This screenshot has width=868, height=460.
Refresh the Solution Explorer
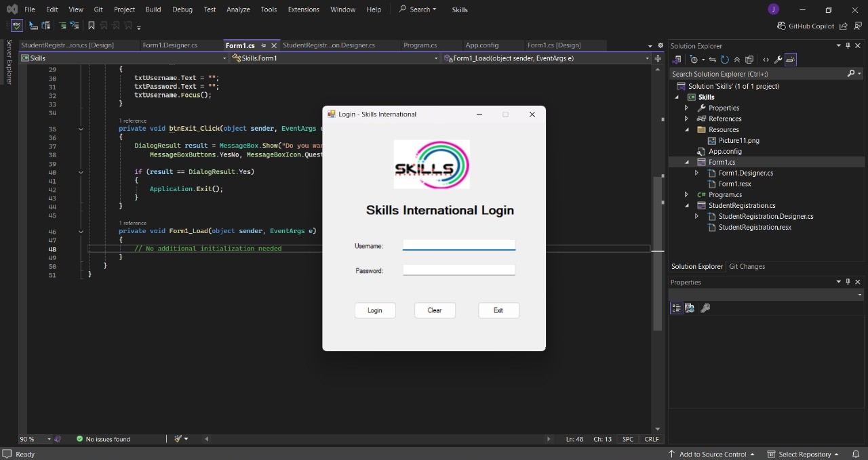tap(724, 60)
